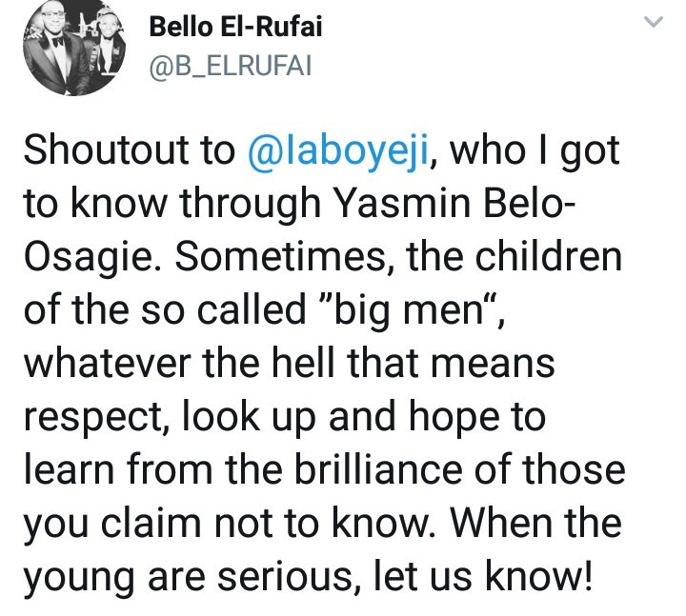Click the word "children" in the tweet
Screen dimensions: 686x616
pyautogui.click(x=549, y=257)
